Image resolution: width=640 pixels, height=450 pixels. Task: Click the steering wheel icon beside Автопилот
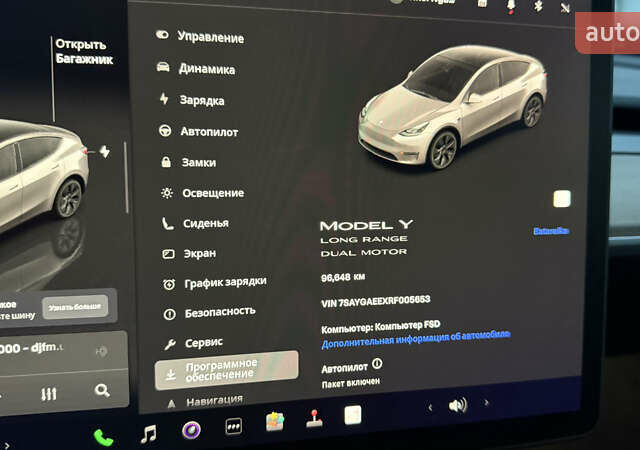[x=165, y=130]
